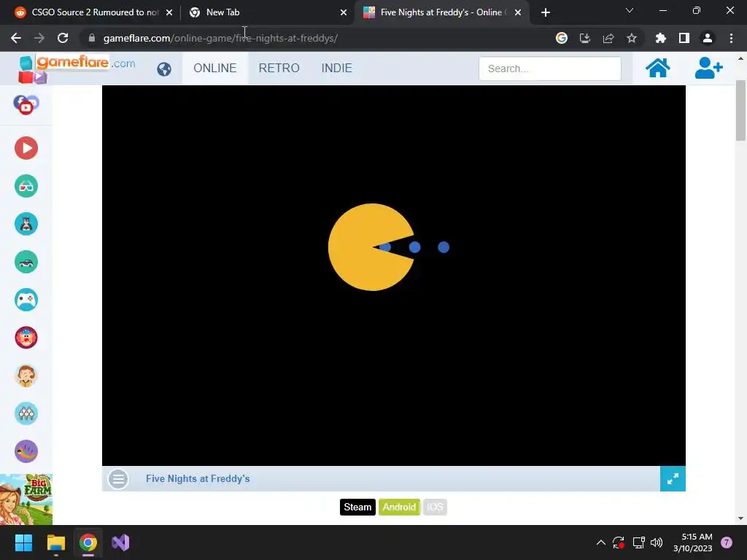Open the Chrome profile icon
The width and height of the screenshot is (747, 560).
(708, 38)
